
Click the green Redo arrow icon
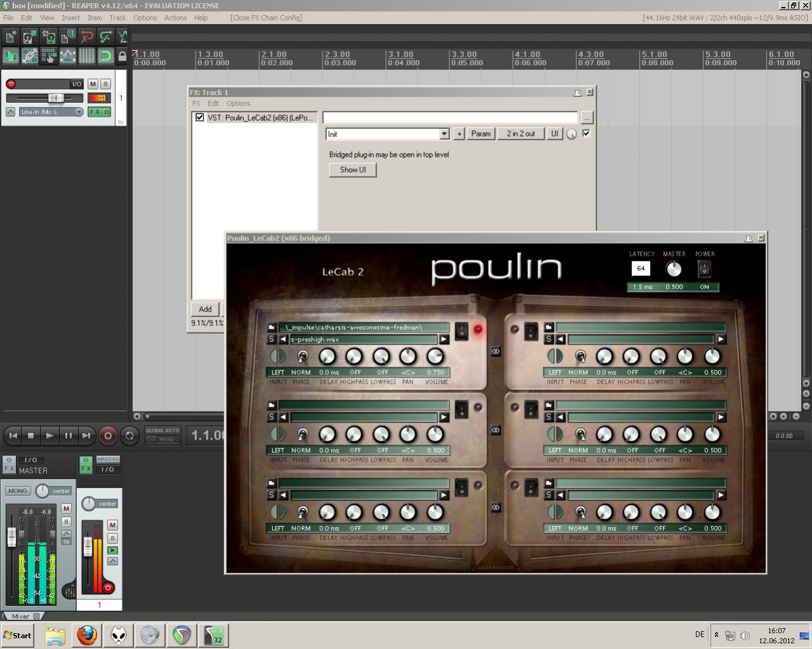point(105,37)
